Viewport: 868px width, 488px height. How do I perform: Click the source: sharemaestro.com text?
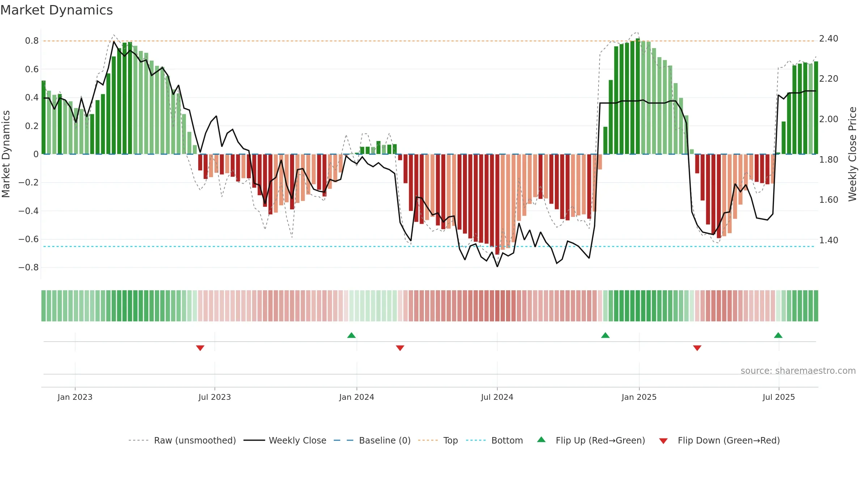798,371
